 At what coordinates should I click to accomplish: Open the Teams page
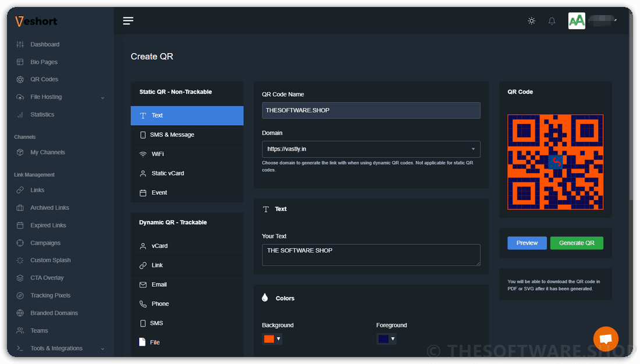coord(39,330)
